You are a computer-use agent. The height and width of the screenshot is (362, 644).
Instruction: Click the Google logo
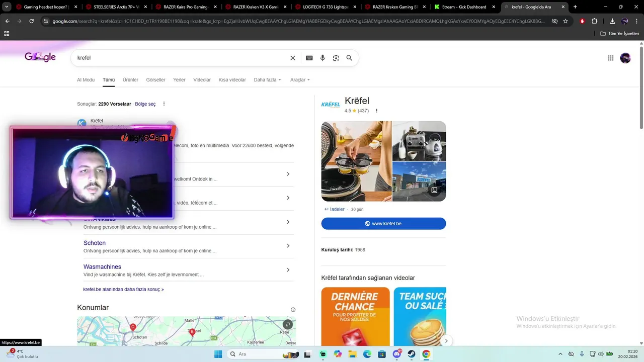(x=40, y=57)
